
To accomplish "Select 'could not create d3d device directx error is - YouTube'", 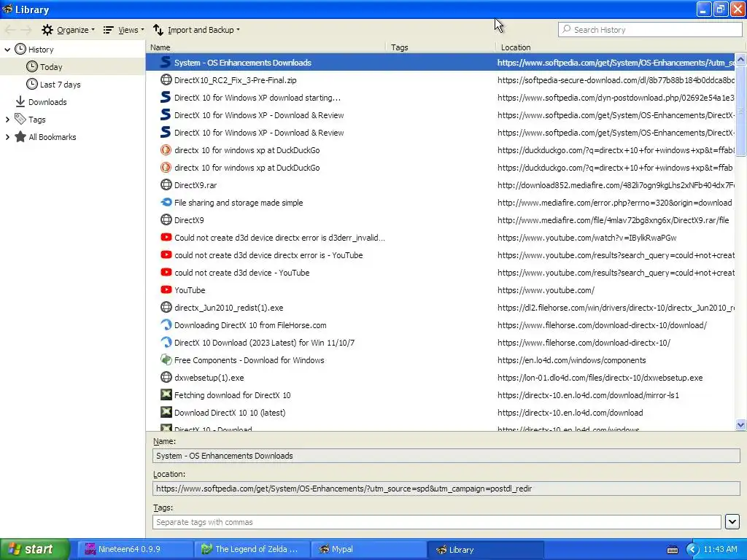I will 268,255.
